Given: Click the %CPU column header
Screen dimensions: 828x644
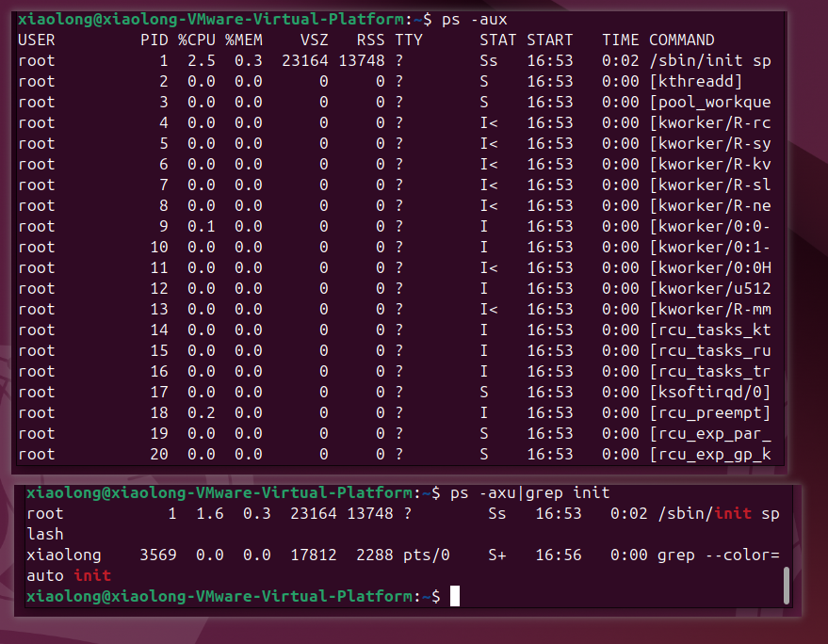Looking at the screenshot, I should pos(197,40).
